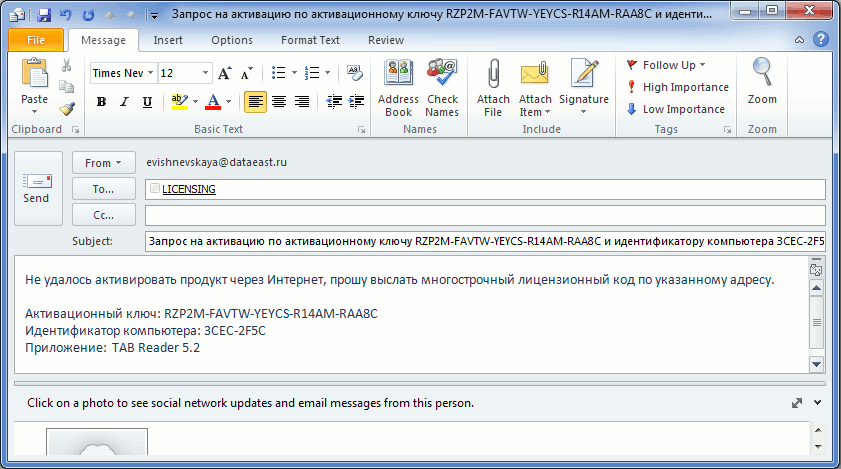Open bullet list style dropdown arrow

tap(294, 72)
